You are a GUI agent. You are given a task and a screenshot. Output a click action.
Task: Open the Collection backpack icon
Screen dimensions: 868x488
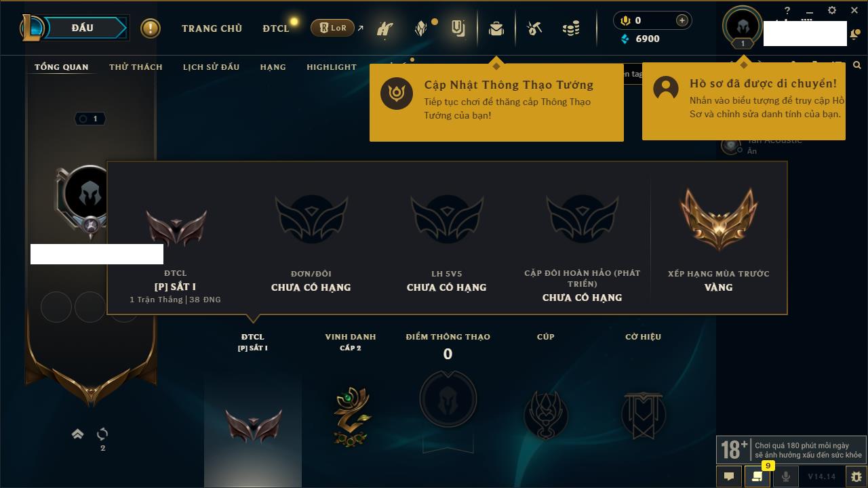coord(496,28)
